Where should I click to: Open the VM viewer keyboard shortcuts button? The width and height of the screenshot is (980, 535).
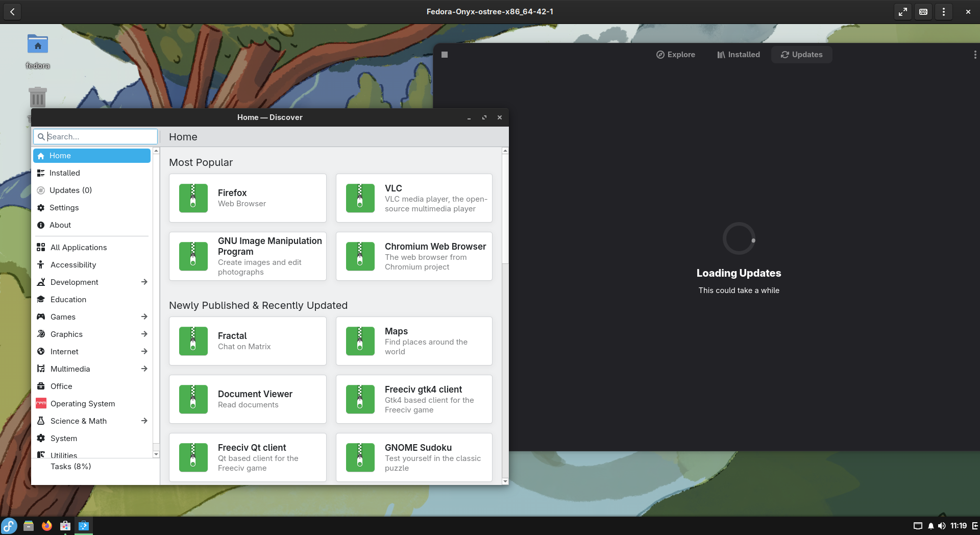(923, 12)
